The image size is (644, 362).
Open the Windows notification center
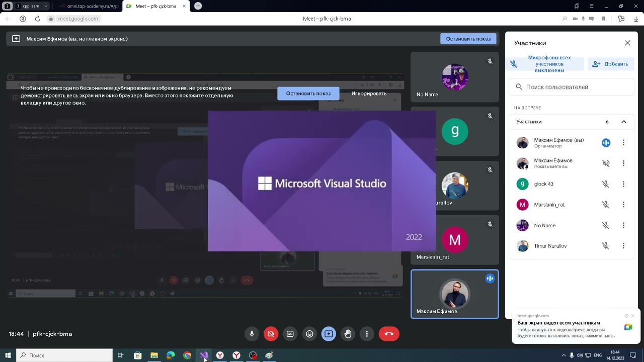click(633, 355)
